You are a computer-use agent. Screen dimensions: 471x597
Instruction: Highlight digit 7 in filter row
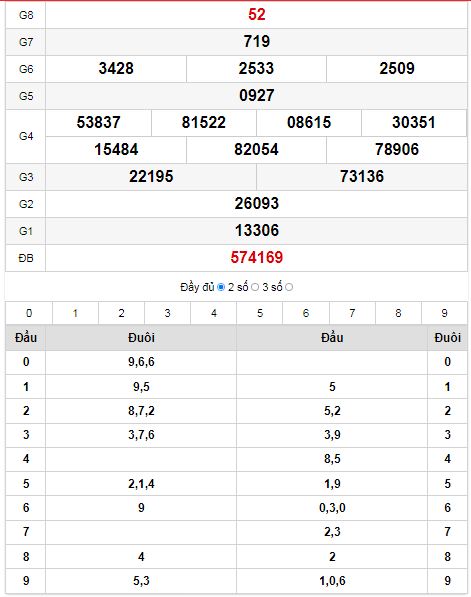[x=352, y=313]
